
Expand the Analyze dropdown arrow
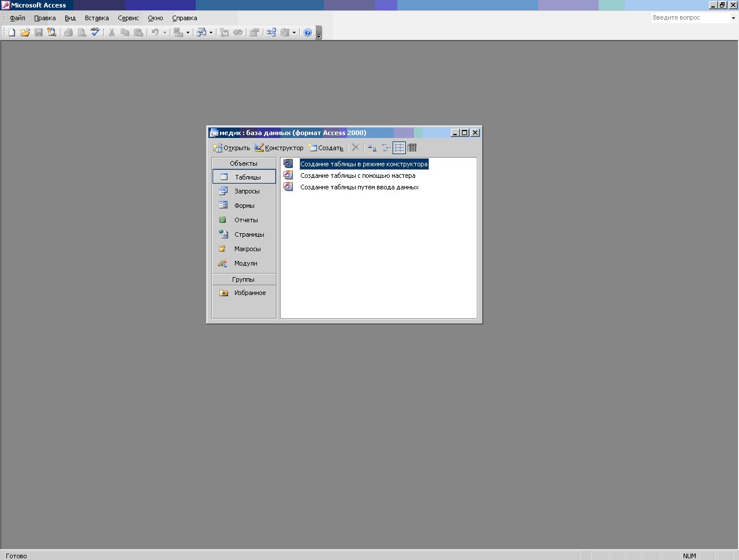211,33
